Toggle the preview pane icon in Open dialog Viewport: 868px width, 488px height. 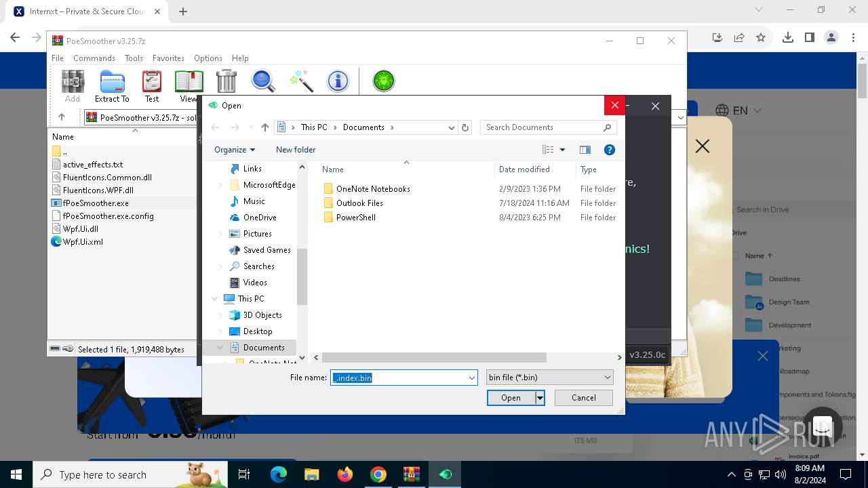[585, 150]
